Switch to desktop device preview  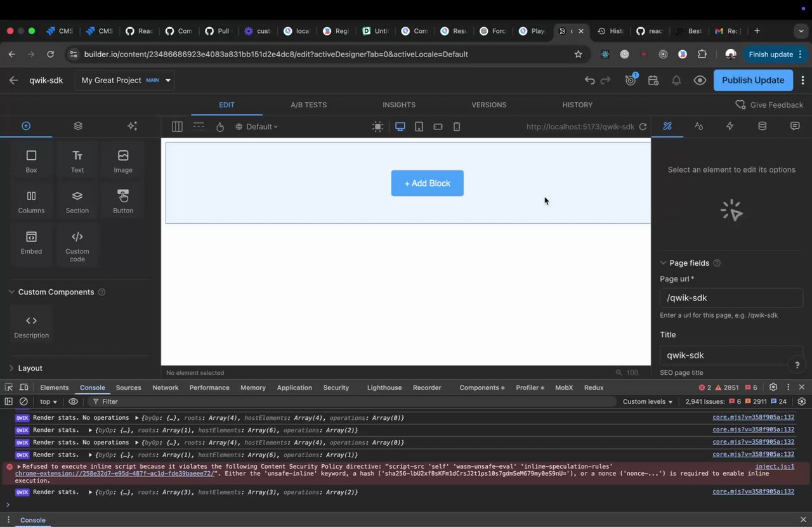[x=400, y=127]
